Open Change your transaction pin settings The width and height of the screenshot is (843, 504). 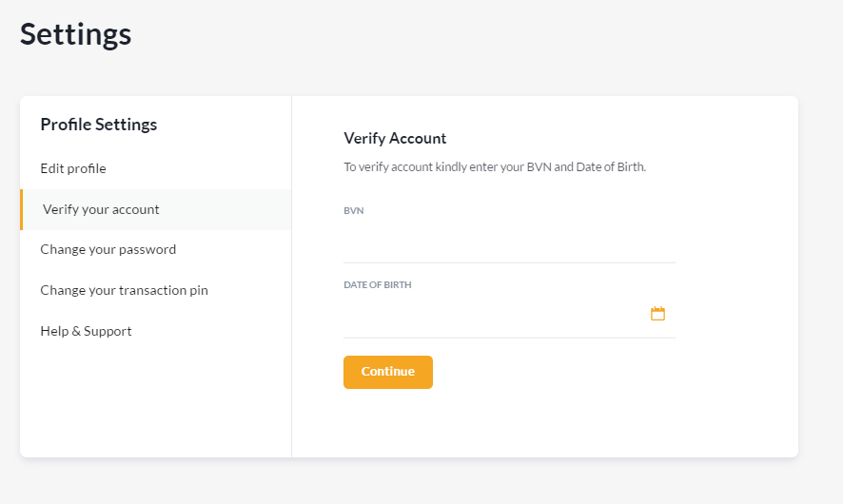point(125,290)
